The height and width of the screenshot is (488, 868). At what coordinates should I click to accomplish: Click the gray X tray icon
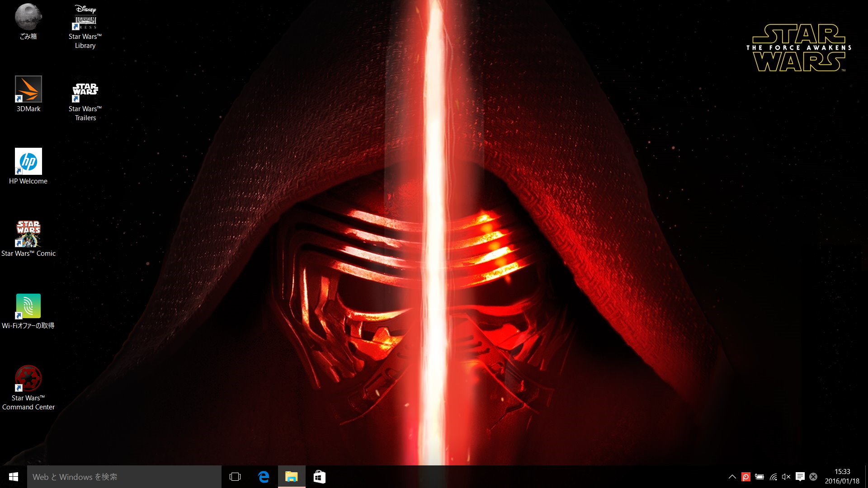(813, 477)
